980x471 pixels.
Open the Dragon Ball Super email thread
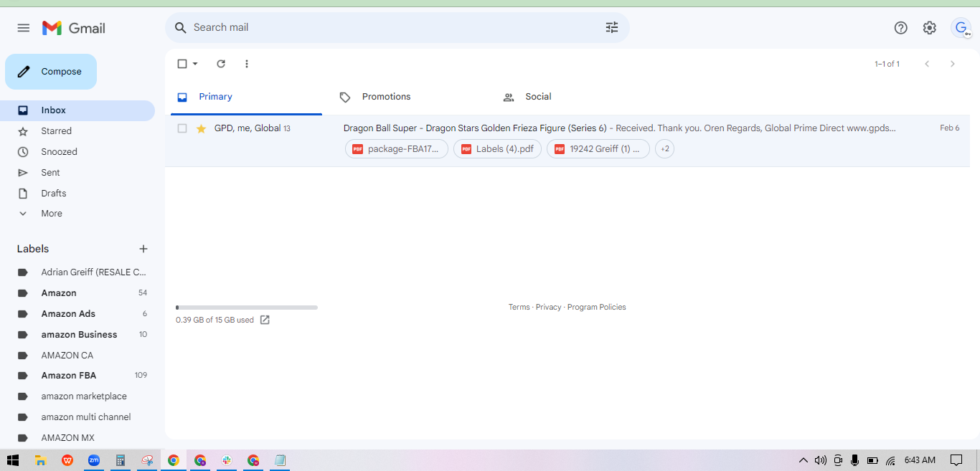click(x=567, y=141)
